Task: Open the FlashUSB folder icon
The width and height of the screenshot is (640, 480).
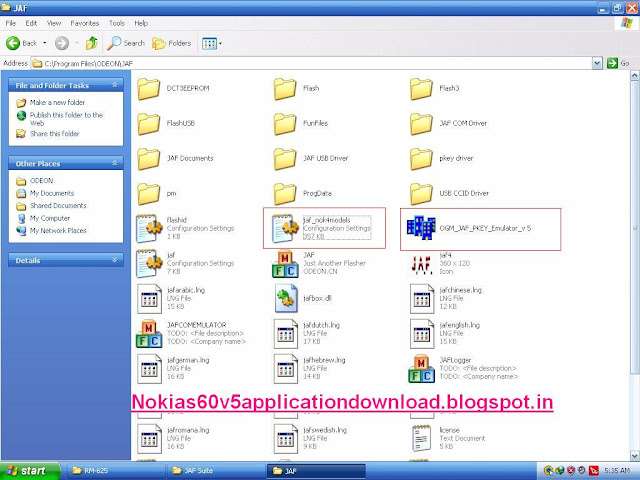Action: pyautogui.click(x=148, y=124)
